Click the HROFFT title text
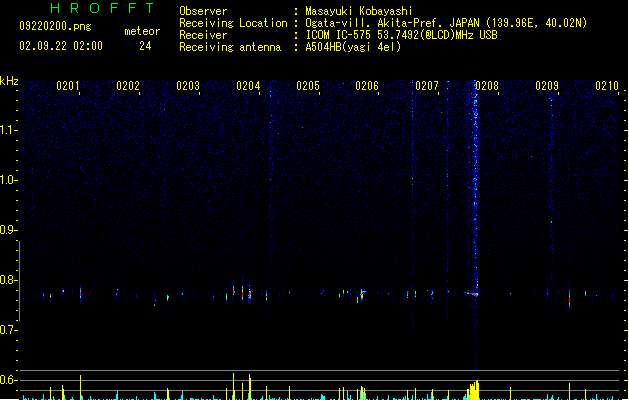 (x=102, y=8)
